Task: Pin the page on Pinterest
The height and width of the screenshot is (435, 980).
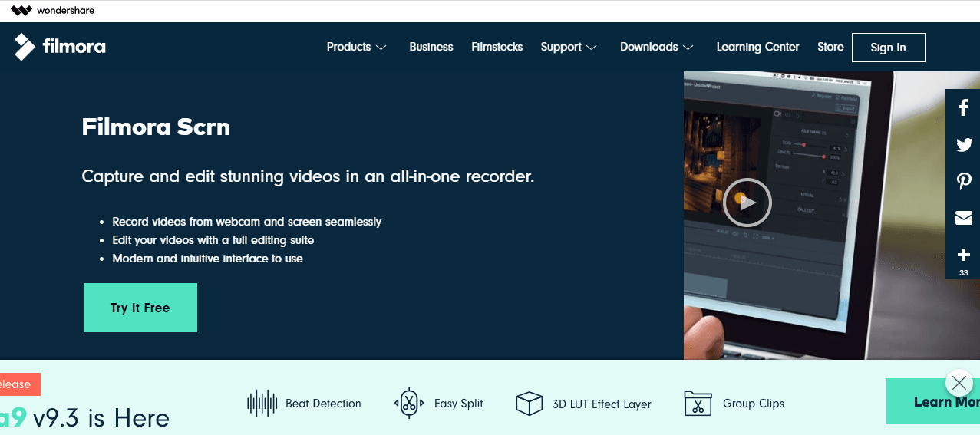Action: coord(964,182)
